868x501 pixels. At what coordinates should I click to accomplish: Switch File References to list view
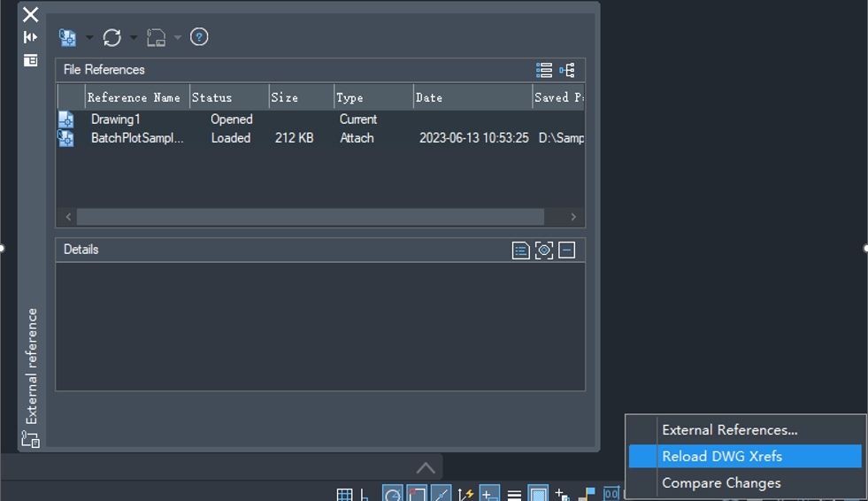click(x=544, y=70)
